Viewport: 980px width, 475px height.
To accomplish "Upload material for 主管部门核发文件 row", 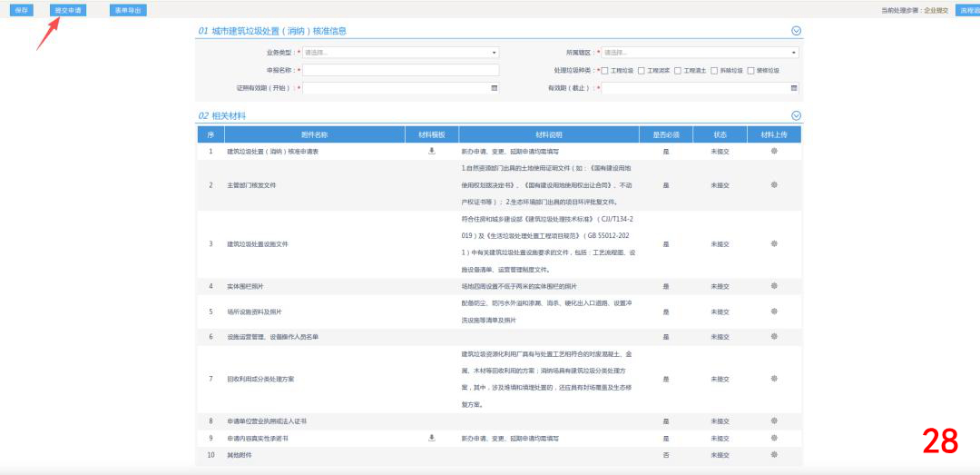I will click(x=774, y=184).
